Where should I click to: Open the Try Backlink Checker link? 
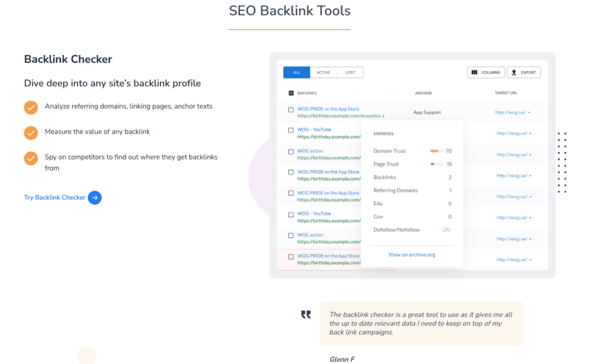click(x=54, y=198)
